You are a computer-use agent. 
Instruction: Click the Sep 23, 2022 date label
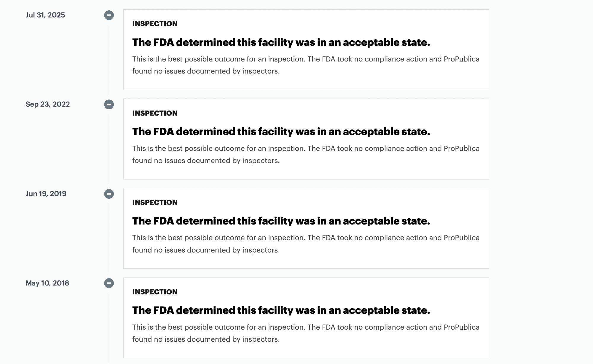tap(47, 104)
